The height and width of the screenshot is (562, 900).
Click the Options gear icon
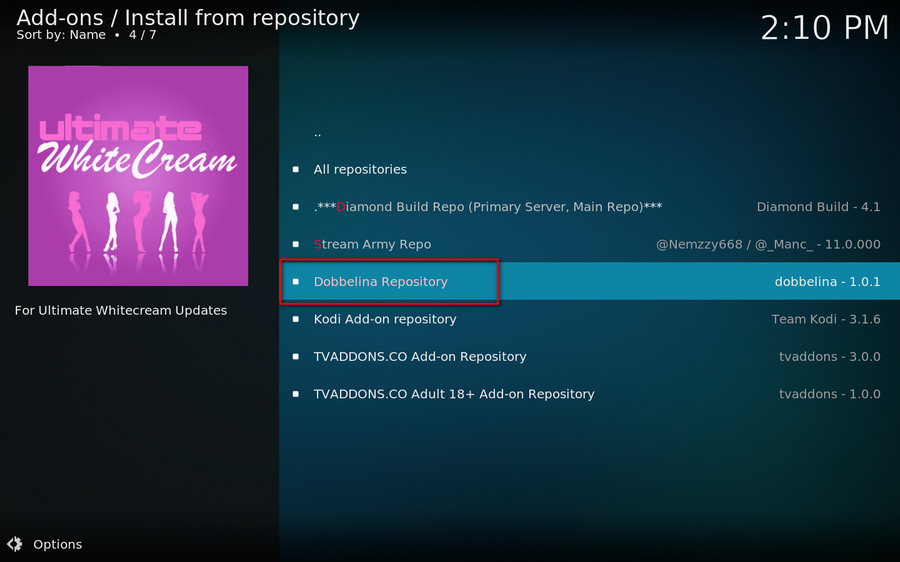pos(14,544)
